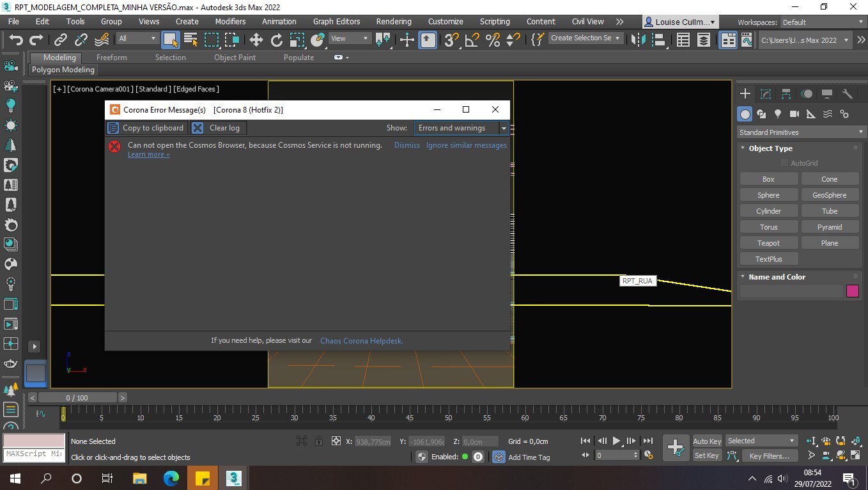Image resolution: width=868 pixels, height=490 pixels.
Task: Click the GeoSphere primitive button
Action: (830, 195)
